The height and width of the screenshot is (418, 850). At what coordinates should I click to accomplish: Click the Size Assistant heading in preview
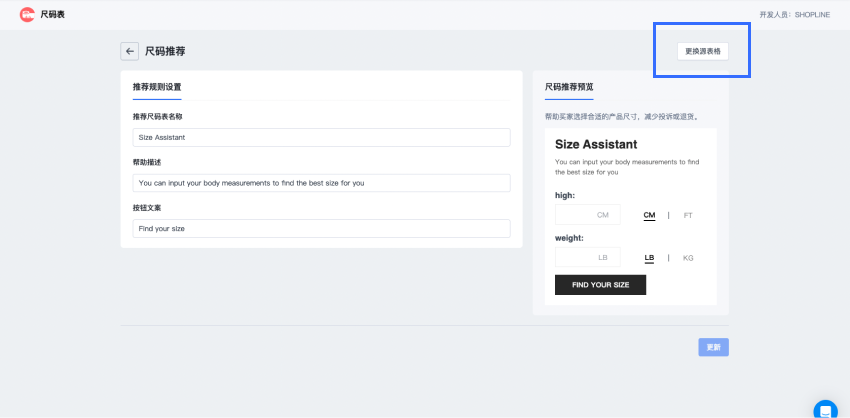[x=596, y=144]
